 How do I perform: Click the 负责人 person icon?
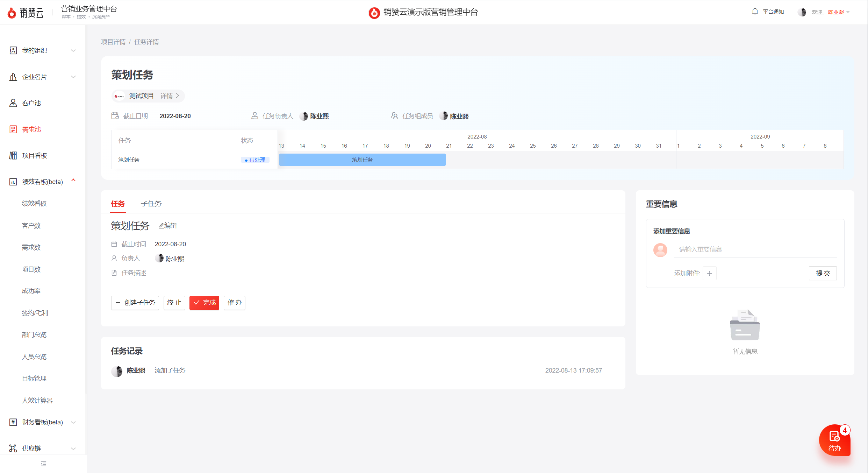coord(114,258)
